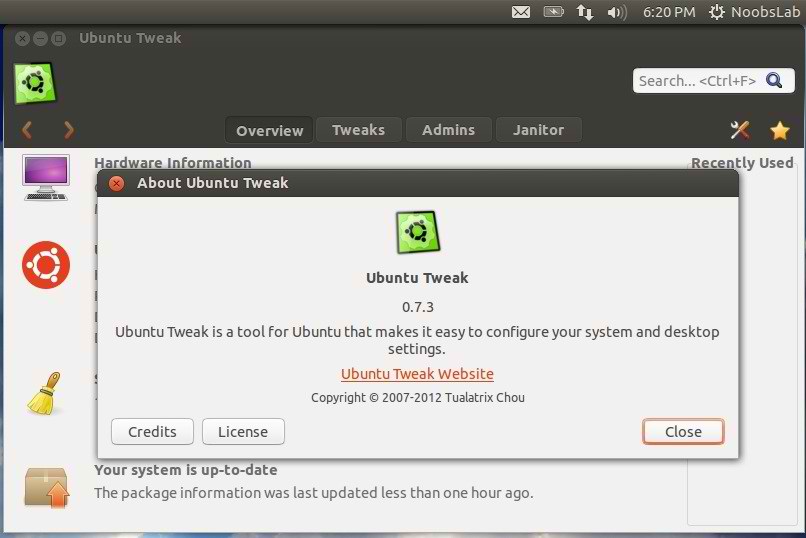Open the network arrows indicator
This screenshot has height=538, width=806.
(585, 12)
